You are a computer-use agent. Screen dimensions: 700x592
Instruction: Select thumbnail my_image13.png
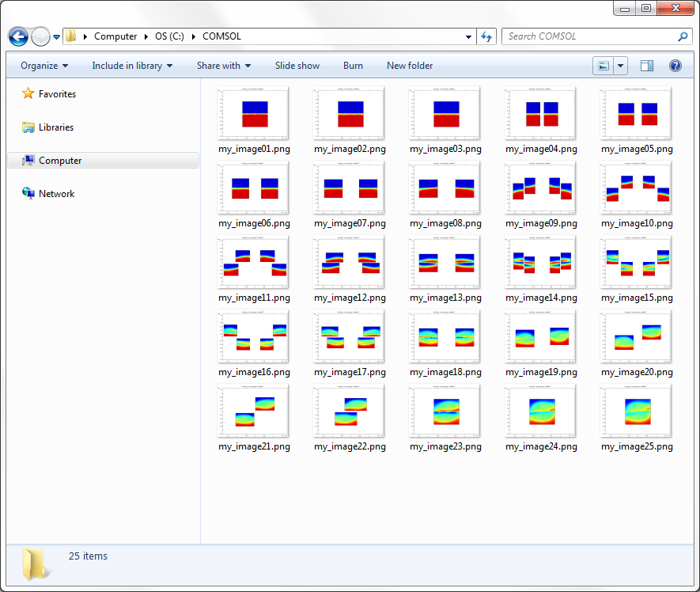[x=445, y=262]
